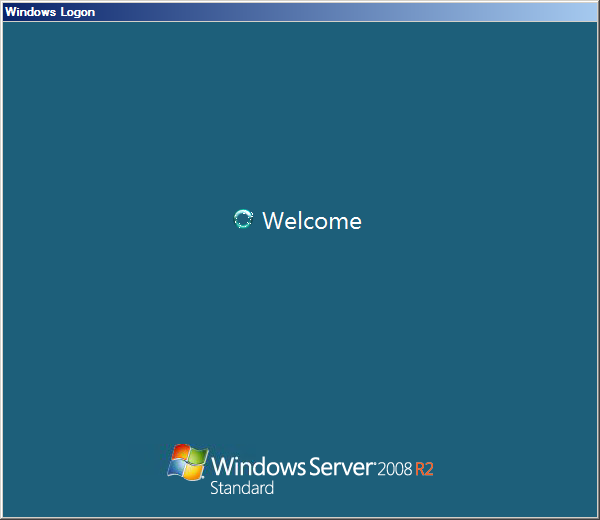
Task: Click the blue pane of Windows flag
Action: [x=177, y=469]
